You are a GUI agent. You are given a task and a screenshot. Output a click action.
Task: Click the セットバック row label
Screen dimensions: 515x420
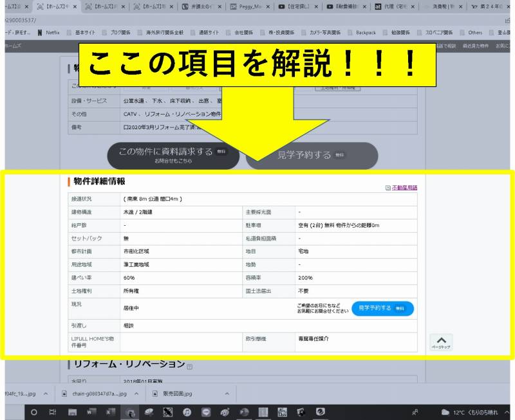pyautogui.click(x=87, y=239)
